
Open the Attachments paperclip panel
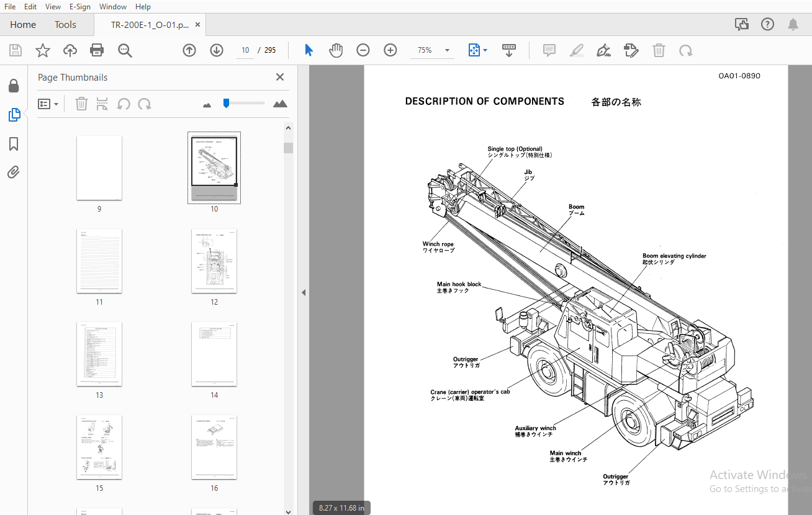click(14, 172)
